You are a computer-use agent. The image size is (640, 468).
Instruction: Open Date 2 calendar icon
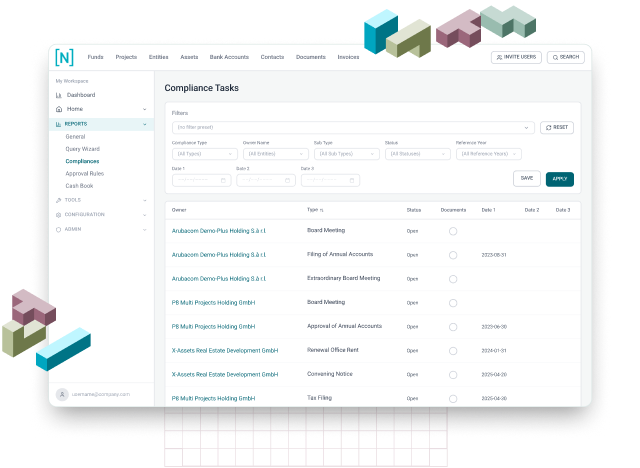pyautogui.click(x=287, y=180)
